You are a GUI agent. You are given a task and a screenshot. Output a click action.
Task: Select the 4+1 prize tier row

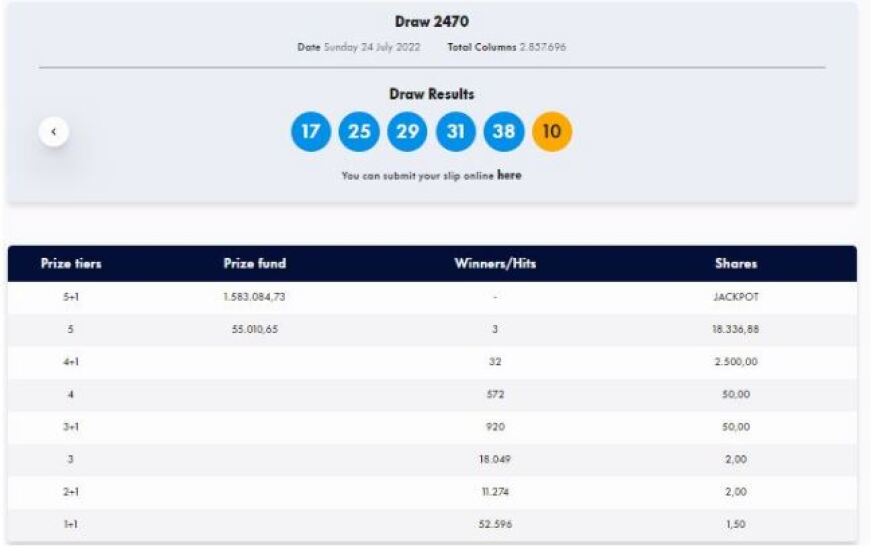click(x=71, y=362)
